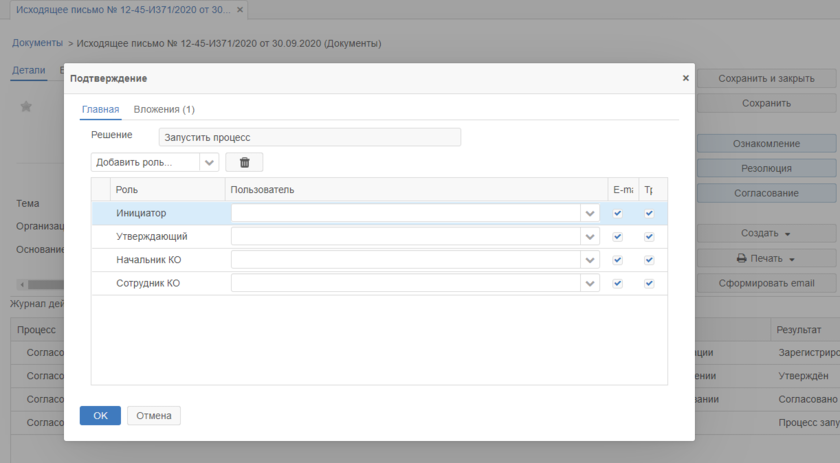Open the Добавить роль dropdown
Screen dimensions: 840x463
(x=209, y=162)
